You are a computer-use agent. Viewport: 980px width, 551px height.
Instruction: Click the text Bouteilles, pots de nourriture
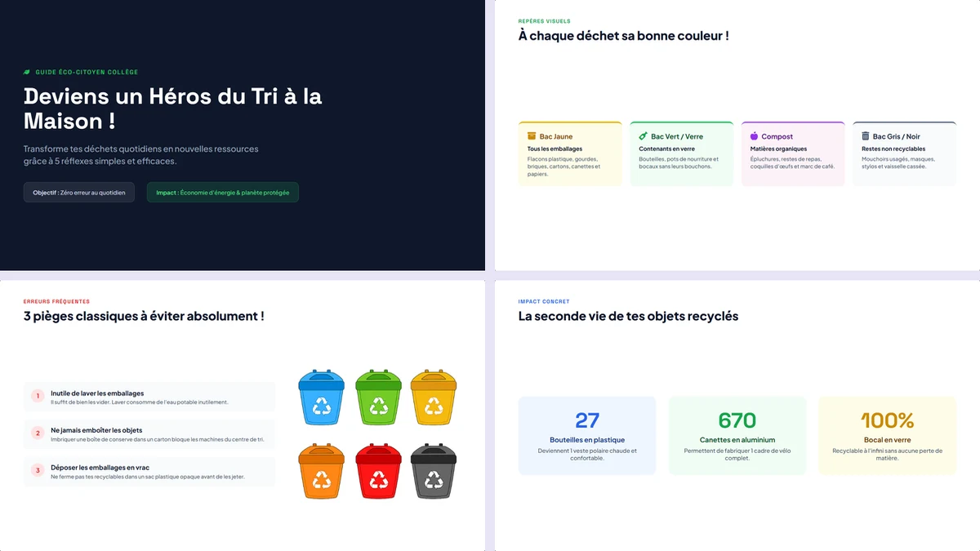679,162
